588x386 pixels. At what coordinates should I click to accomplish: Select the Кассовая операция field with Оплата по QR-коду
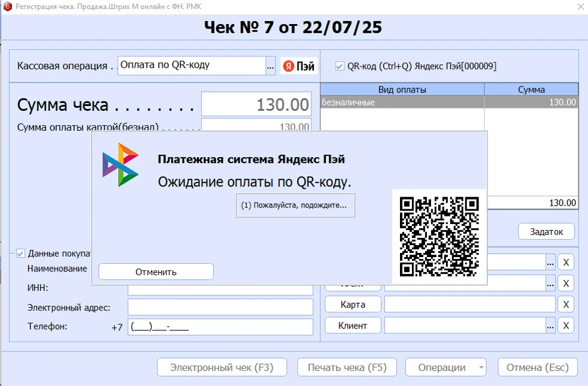click(192, 66)
